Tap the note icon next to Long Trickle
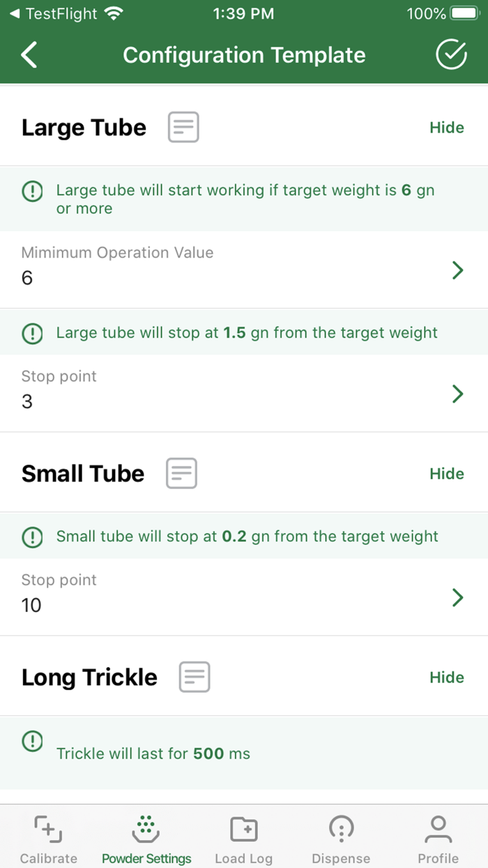The width and height of the screenshot is (488, 868). click(x=194, y=676)
